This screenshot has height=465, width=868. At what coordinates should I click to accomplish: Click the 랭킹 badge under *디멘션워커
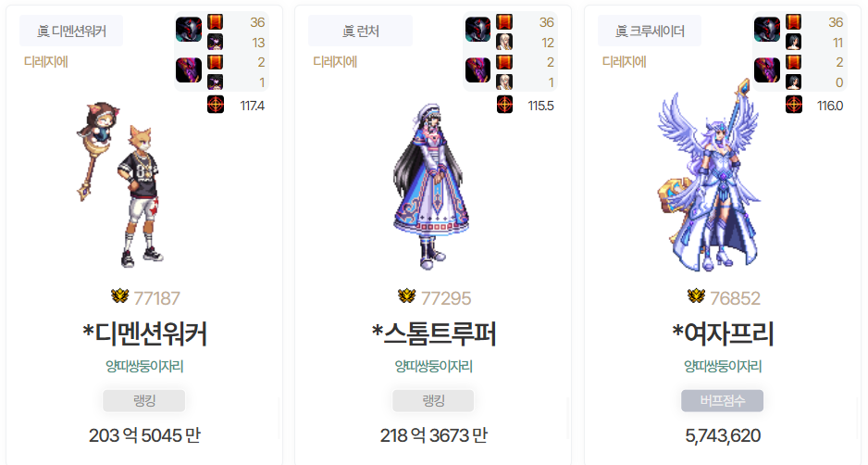pyautogui.click(x=144, y=401)
